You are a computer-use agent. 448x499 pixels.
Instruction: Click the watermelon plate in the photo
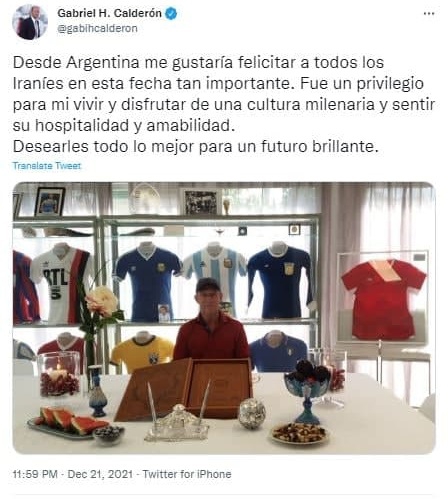click(x=67, y=422)
